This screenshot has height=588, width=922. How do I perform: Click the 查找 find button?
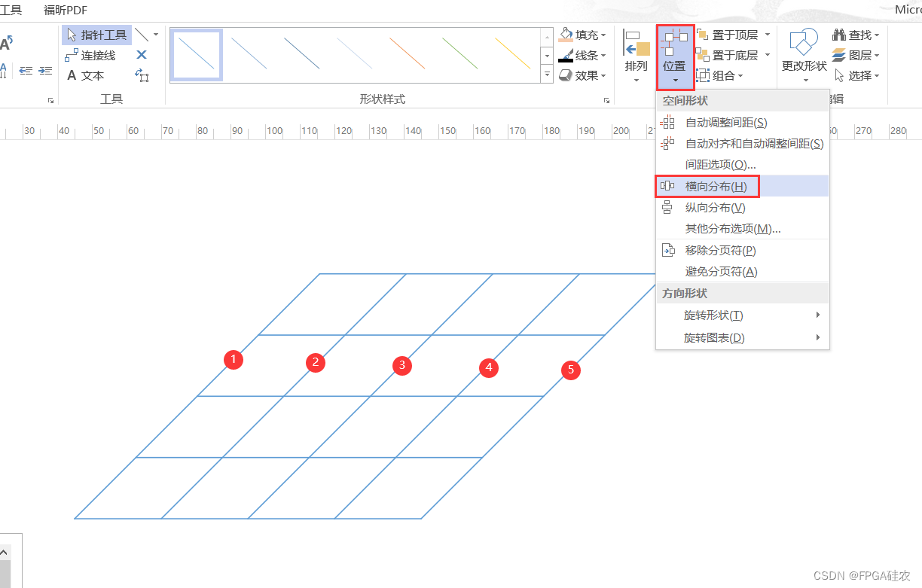[856, 35]
